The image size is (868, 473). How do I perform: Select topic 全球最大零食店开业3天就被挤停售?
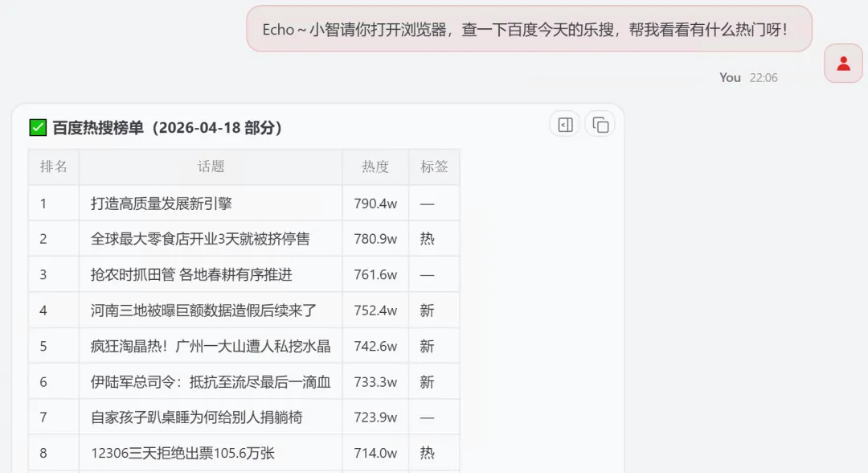point(200,239)
